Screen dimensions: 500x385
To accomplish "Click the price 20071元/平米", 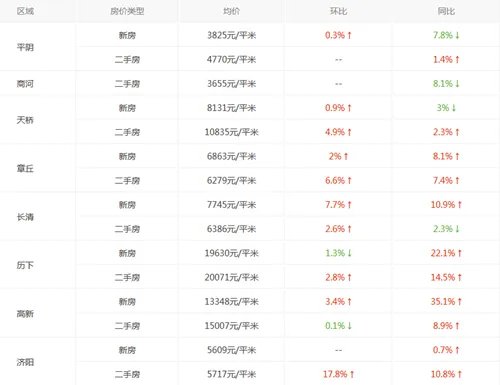I will (x=231, y=277).
